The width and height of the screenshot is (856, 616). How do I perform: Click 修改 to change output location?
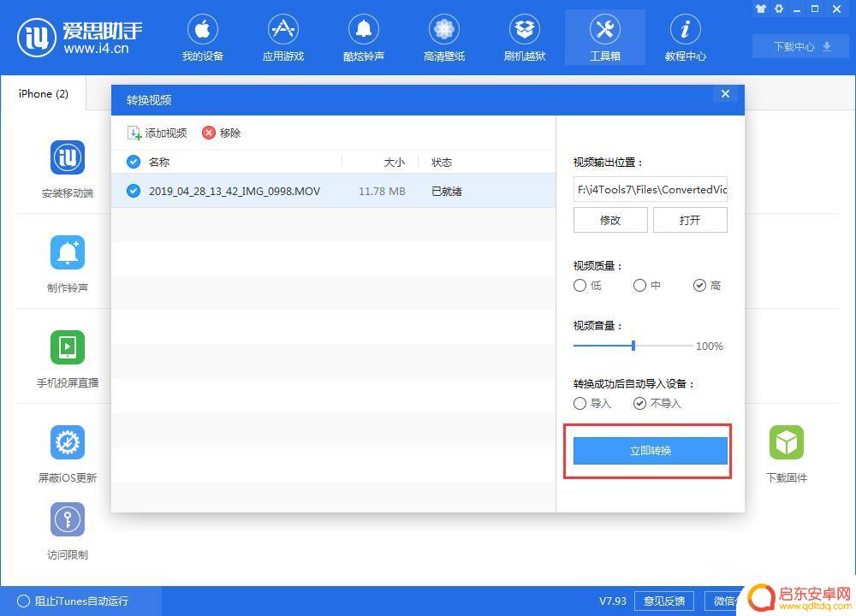[x=610, y=220]
